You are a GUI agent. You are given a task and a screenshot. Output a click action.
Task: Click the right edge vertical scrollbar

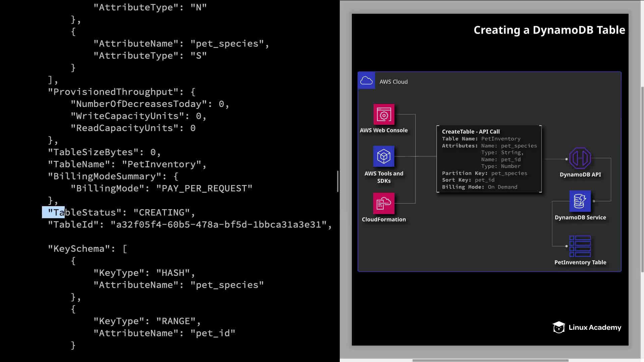pos(642,179)
